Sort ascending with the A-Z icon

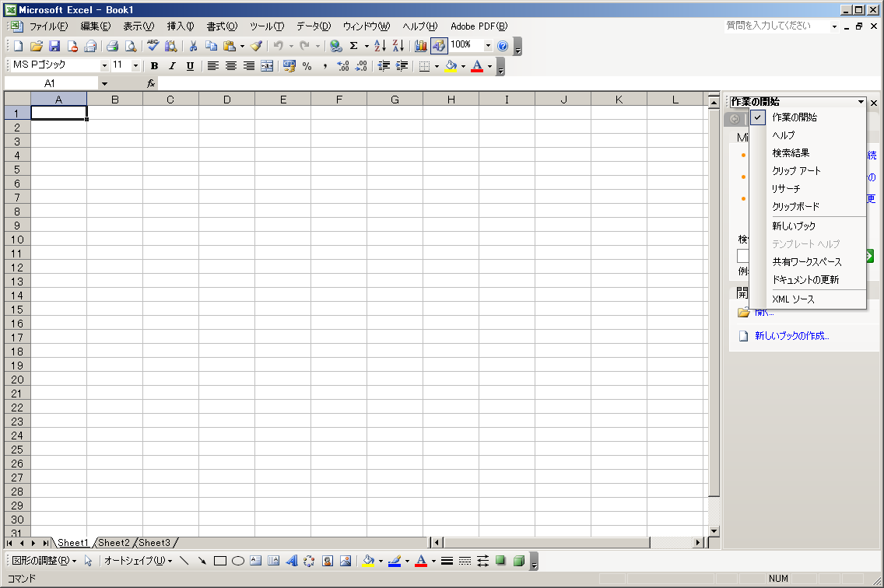[x=380, y=46]
